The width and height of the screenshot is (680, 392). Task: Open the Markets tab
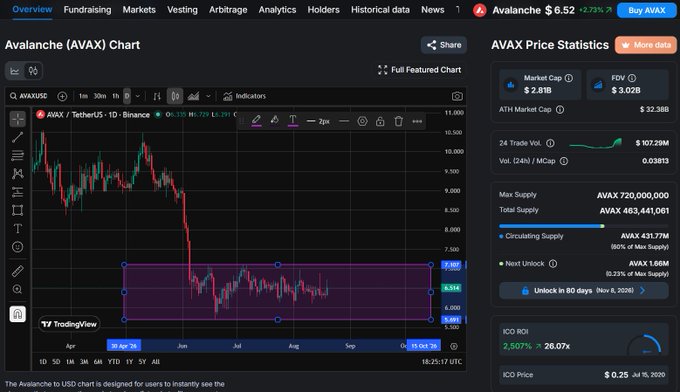[139, 10]
